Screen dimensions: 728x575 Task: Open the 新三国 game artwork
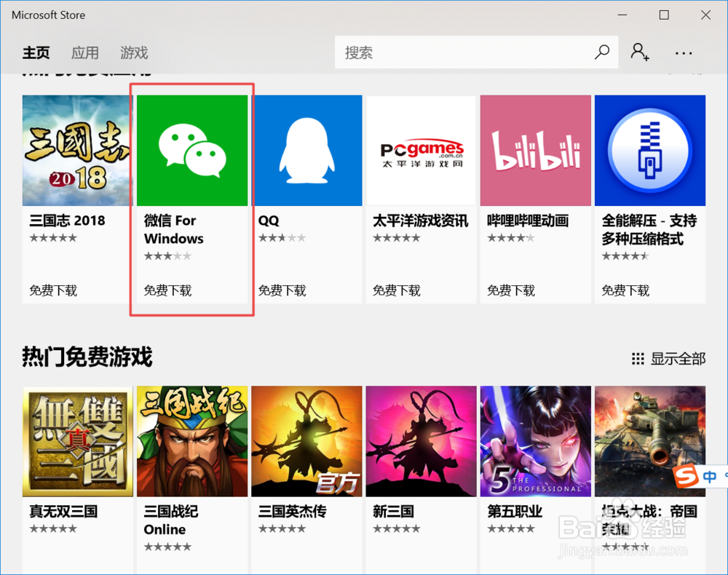pos(421,441)
